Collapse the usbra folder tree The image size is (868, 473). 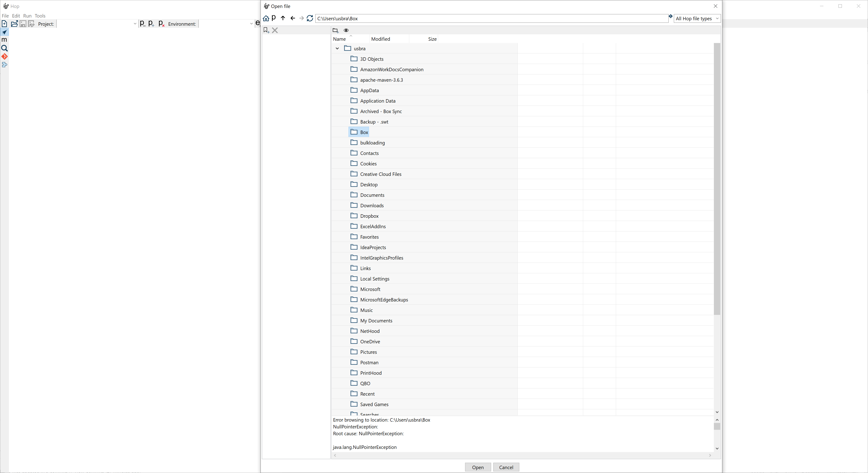tap(337, 48)
